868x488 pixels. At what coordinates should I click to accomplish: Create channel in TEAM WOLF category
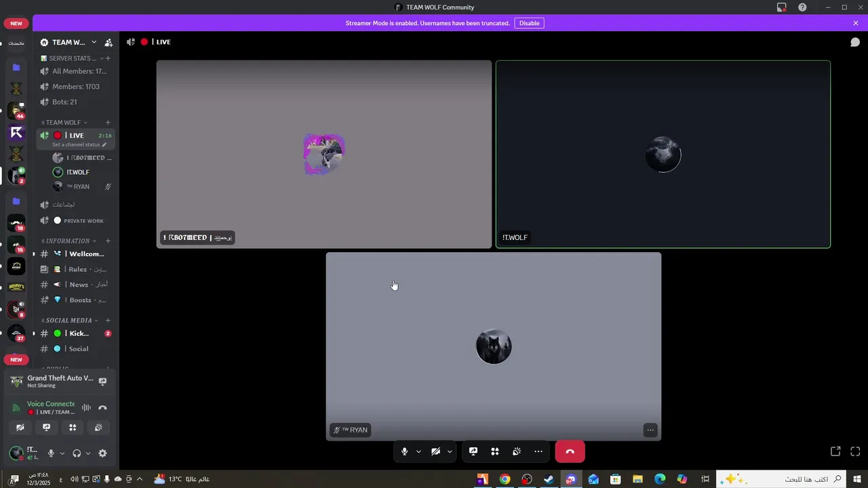(108, 123)
